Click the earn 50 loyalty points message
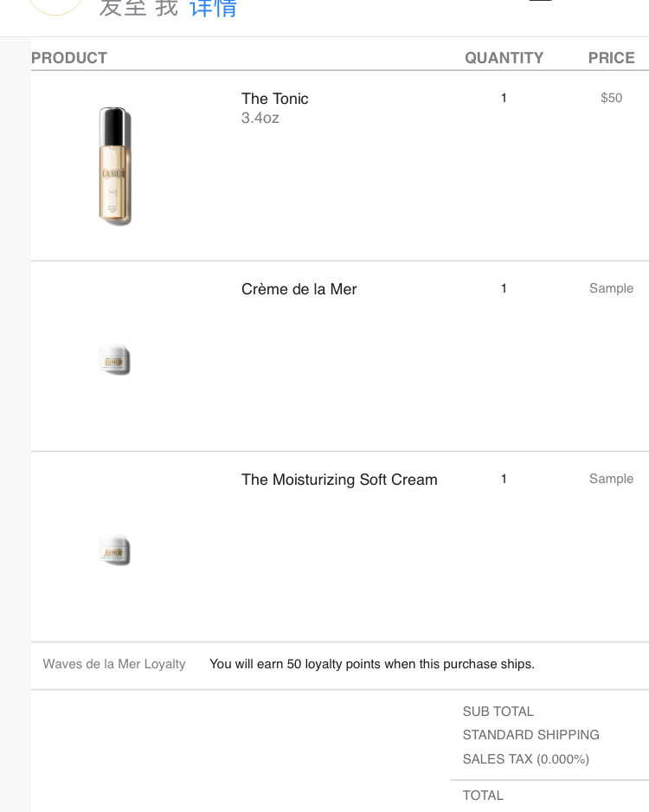Image resolution: width=649 pixels, height=812 pixels. coord(372,664)
